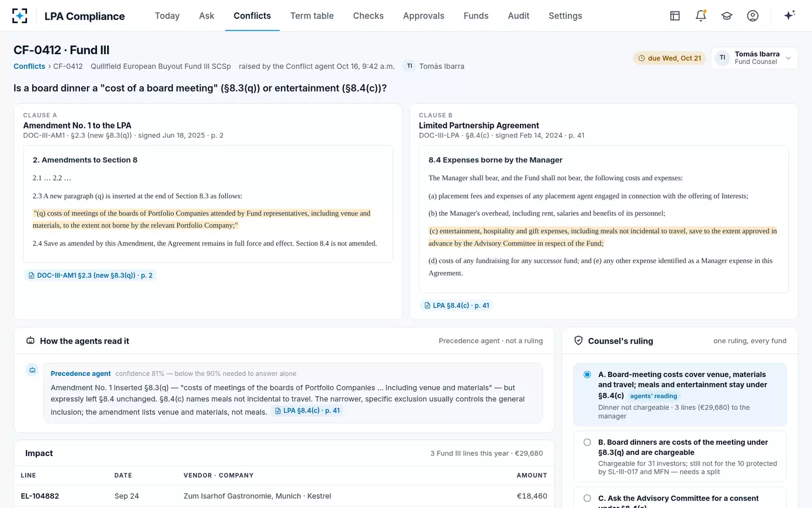The height and width of the screenshot is (508, 812).
Task: Expand the Tomás Ibarra Fund Counsel dropdown
Action: pos(754,58)
